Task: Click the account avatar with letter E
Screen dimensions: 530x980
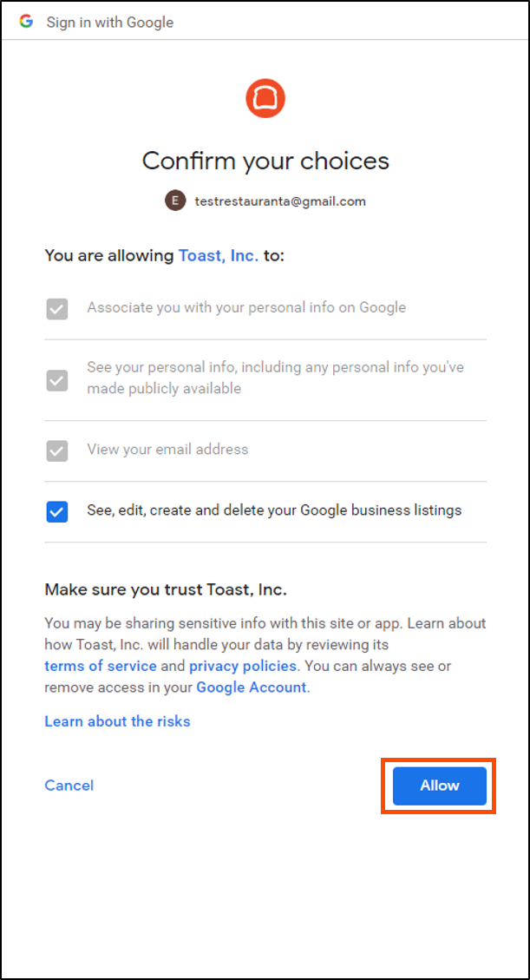Action: pos(175,201)
